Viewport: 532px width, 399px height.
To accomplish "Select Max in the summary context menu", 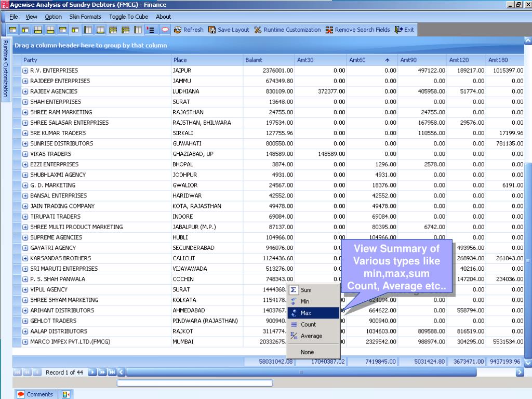I will 313,313.
